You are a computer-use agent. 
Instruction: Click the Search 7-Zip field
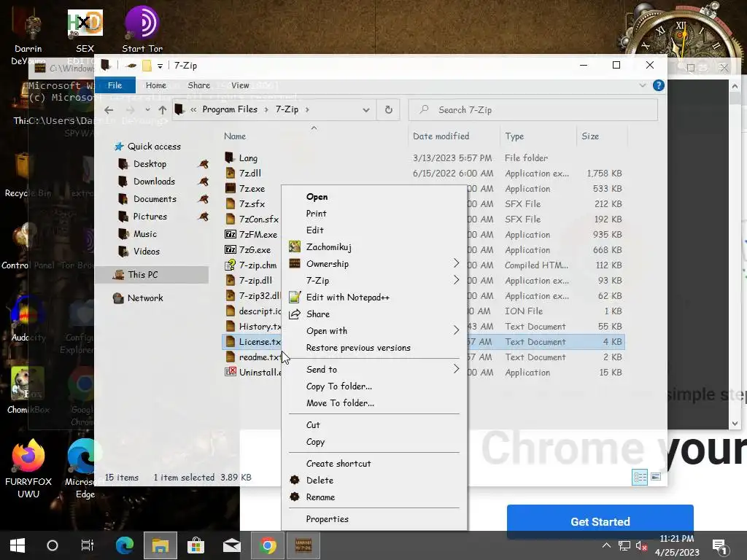coord(533,110)
